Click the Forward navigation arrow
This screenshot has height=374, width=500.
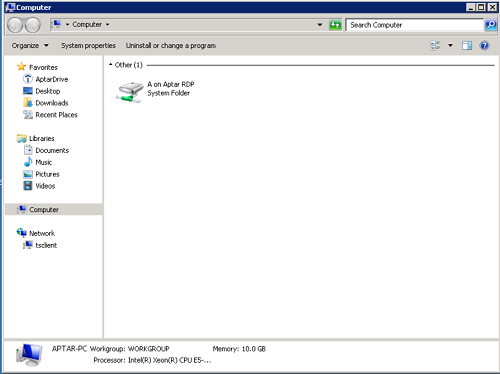[x=33, y=25]
